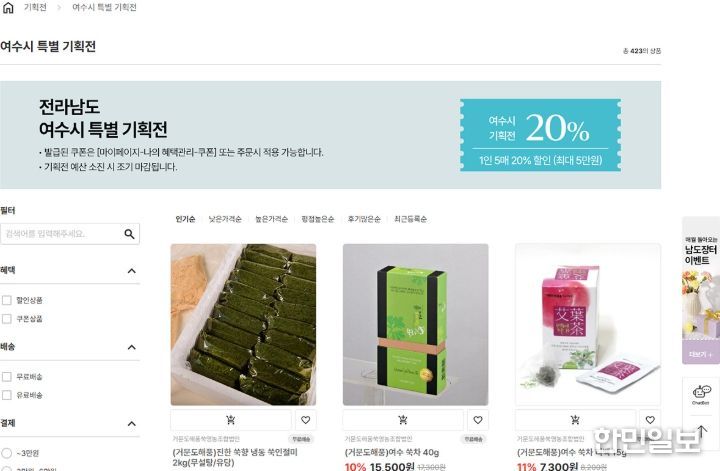Sort by 후기많은순
The image size is (720, 471).
(x=364, y=219)
